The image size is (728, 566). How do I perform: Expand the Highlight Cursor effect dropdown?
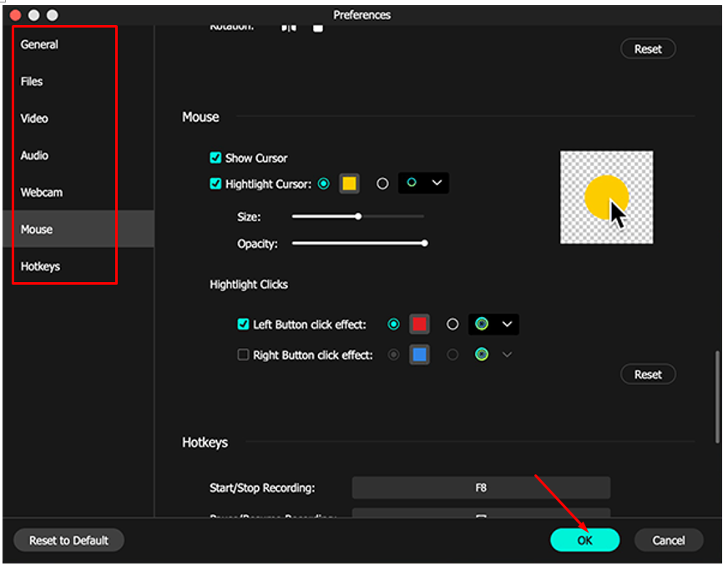437,184
